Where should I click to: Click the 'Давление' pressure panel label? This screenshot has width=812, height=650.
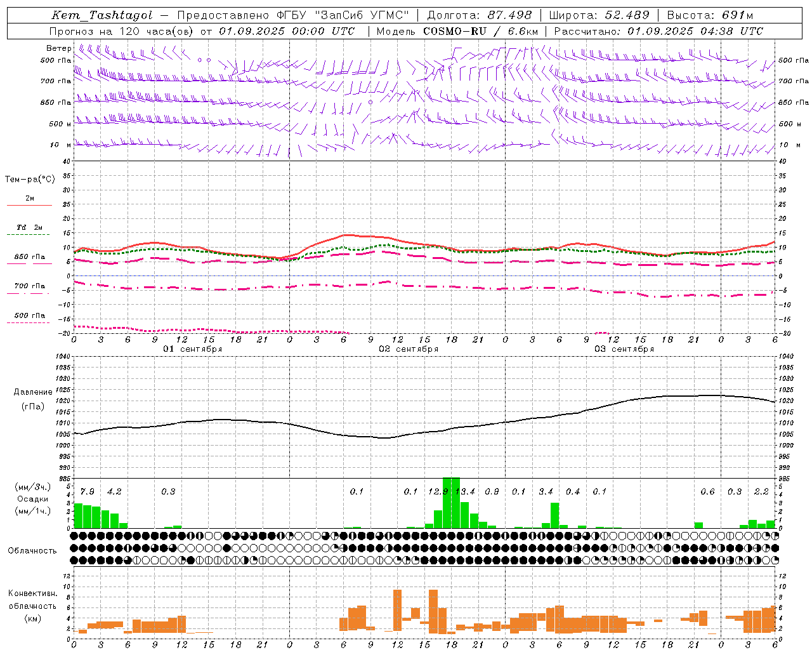click(x=33, y=392)
